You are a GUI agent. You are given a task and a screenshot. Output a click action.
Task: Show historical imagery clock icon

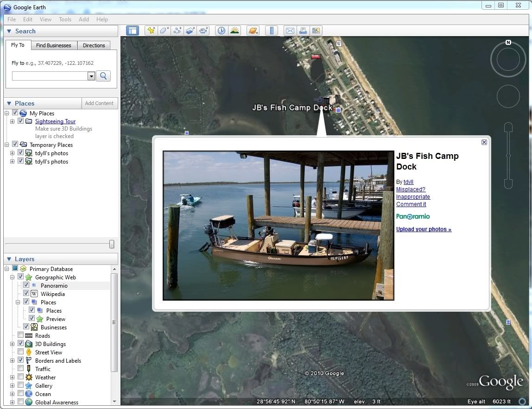pyautogui.click(x=221, y=31)
